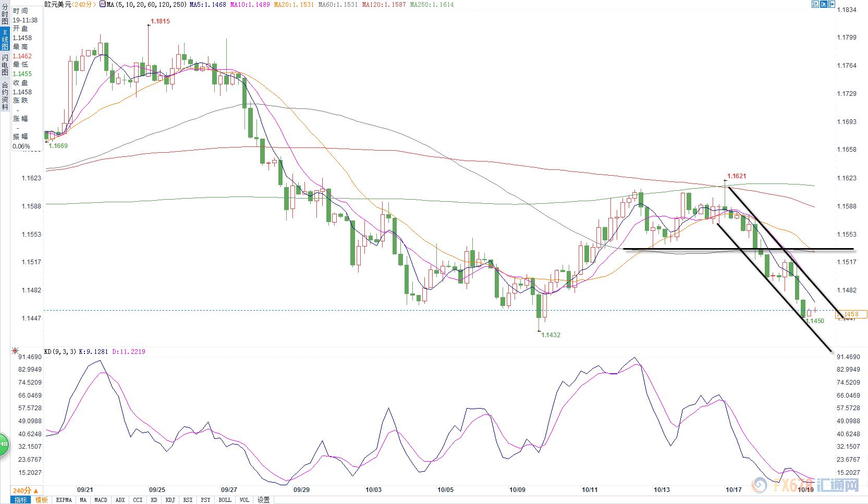The image size is (868, 504).
Task: Open the 合约资料 sidebar tab
Action: pos(5,95)
